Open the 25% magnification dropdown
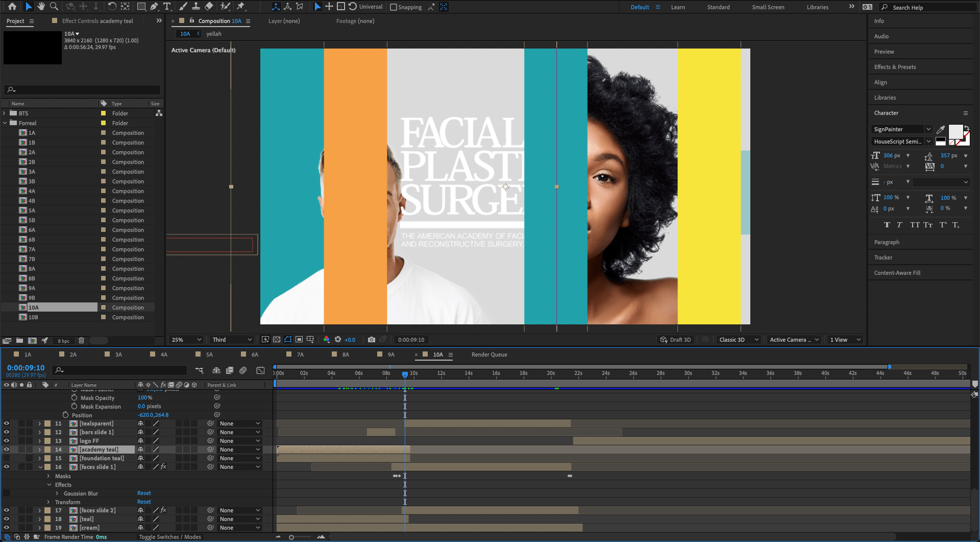Viewport: 980px width, 542px height. click(186, 340)
